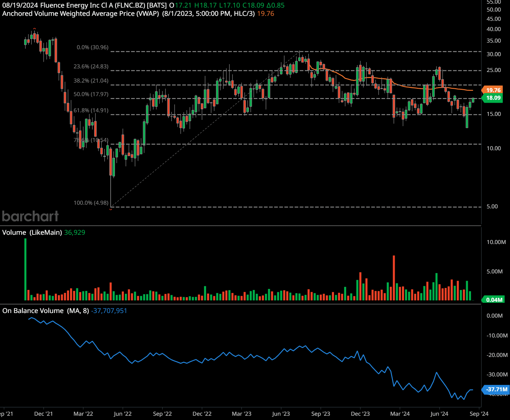Click the Jun '23 date axis label
This screenshot has height=420, width=510.
(281, 414)
